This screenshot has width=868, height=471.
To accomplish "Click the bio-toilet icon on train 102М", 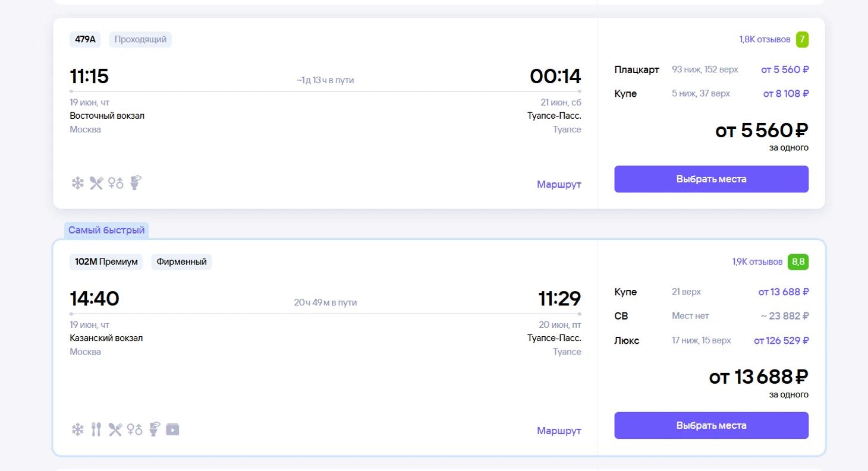I will pos(154,429).
